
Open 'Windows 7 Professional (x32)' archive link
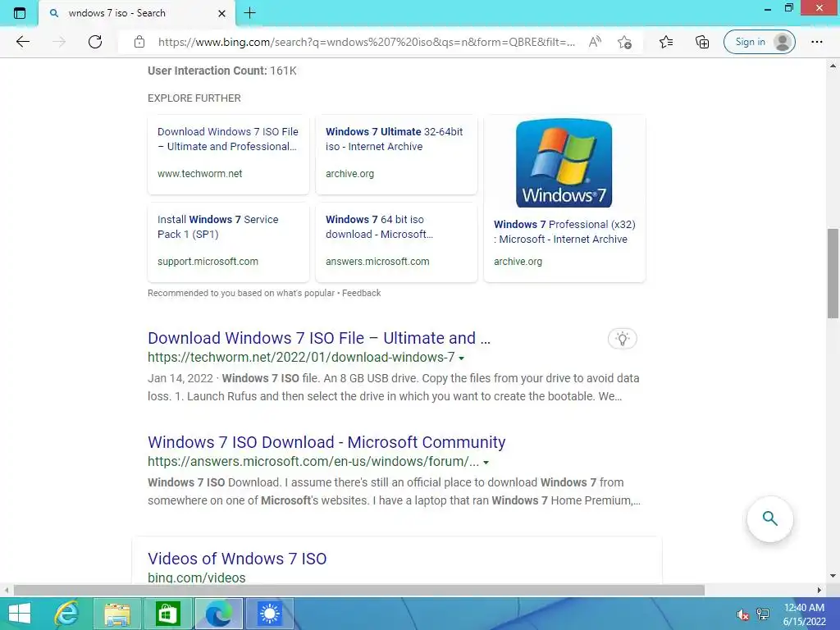(x=564, y=232)
